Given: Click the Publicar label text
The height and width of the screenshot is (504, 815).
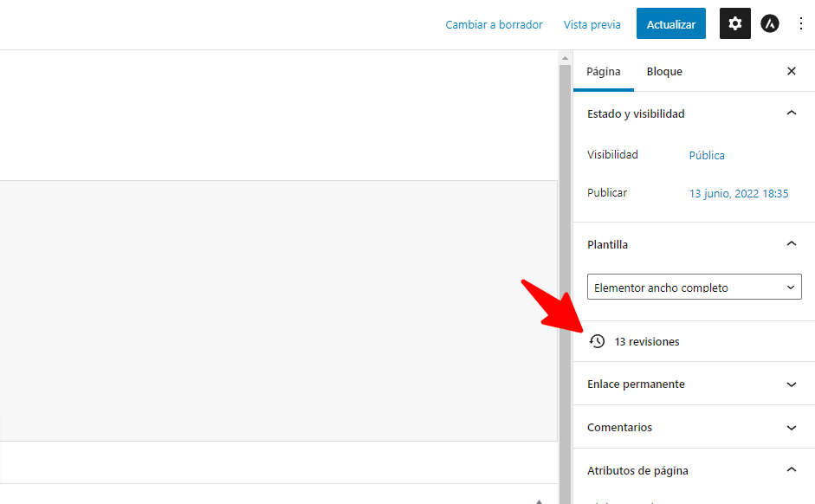Looking at the screenshot, I should tap(606, 192).
